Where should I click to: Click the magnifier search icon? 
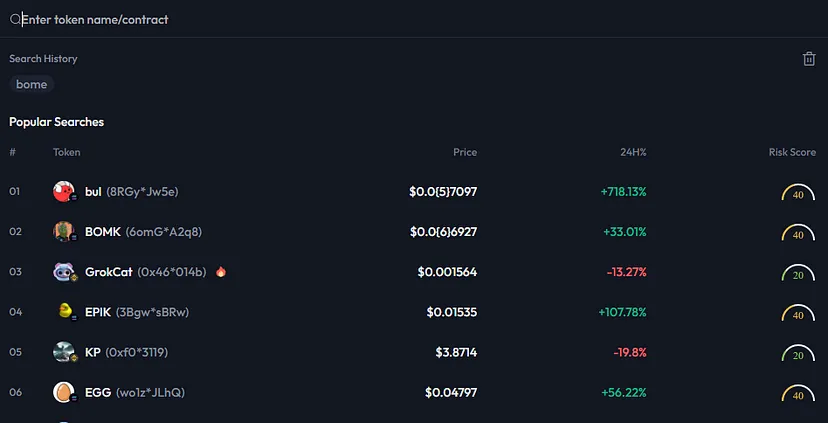15,20
